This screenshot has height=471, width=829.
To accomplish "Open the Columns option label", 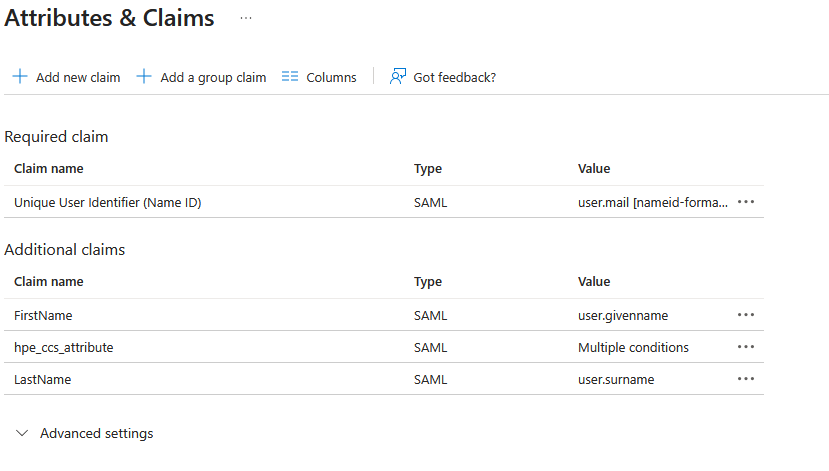I will (x=331, y=77).
